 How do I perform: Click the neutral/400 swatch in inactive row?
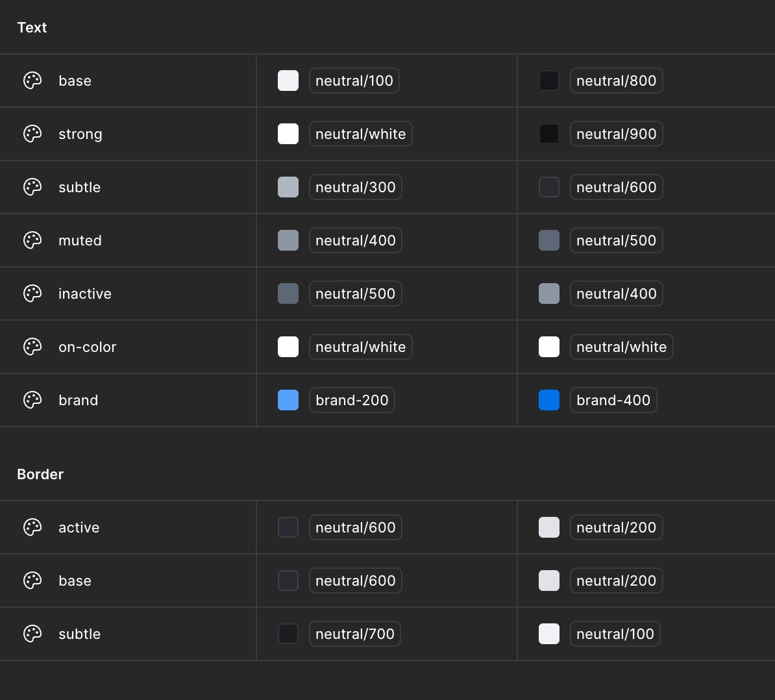tap(549, 294)
